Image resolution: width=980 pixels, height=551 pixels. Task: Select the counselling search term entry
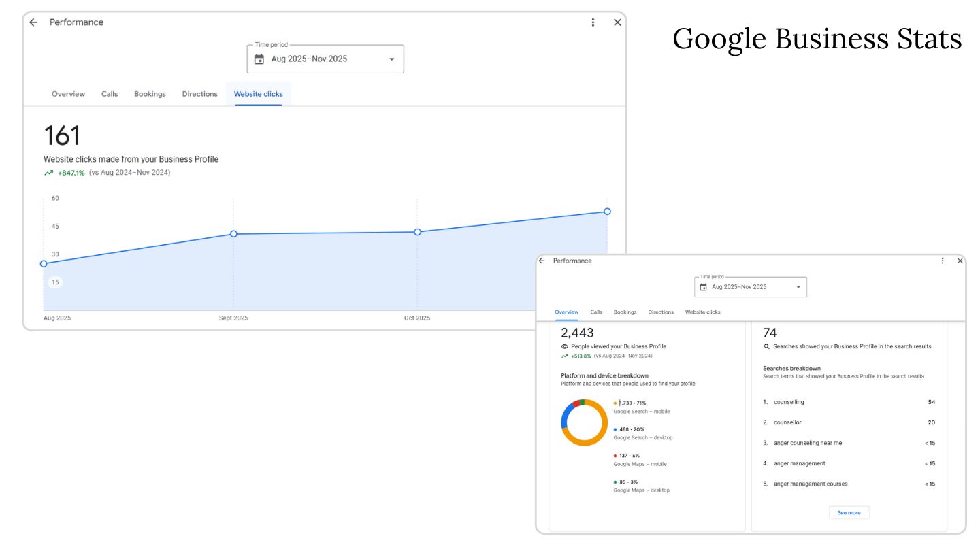tap(789, 402)
